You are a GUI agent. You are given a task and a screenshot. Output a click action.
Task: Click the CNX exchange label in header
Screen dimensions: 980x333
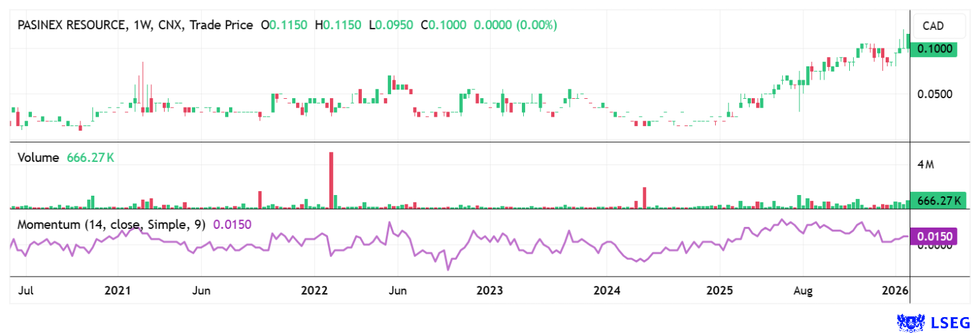tap(169, 25)
